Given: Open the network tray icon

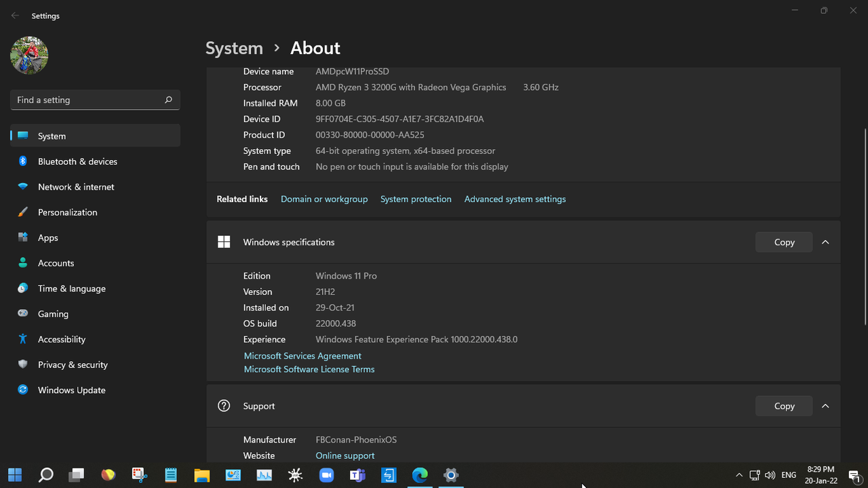Looking at the screenshot, I should pyautogui.click(x=755, y=475).
